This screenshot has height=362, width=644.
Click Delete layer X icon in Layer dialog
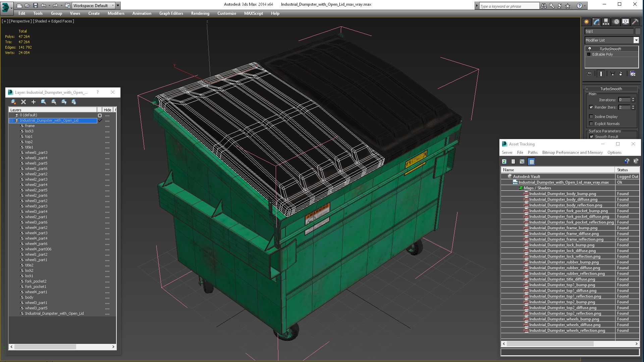(23, 102)
